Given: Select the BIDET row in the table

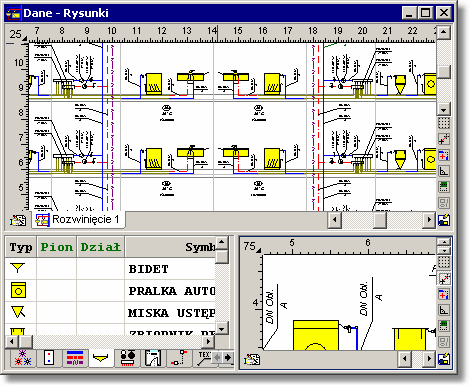Looking at the screenshot, I should 110,269.
